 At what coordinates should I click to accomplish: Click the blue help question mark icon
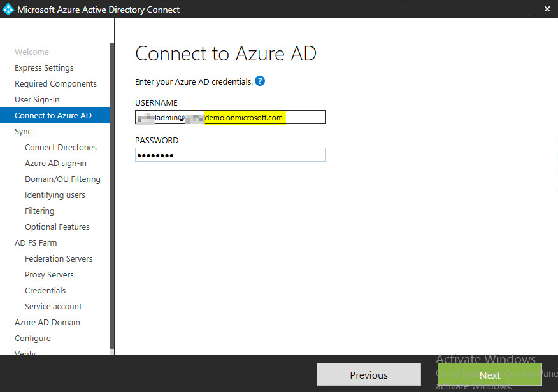(260, 81)
